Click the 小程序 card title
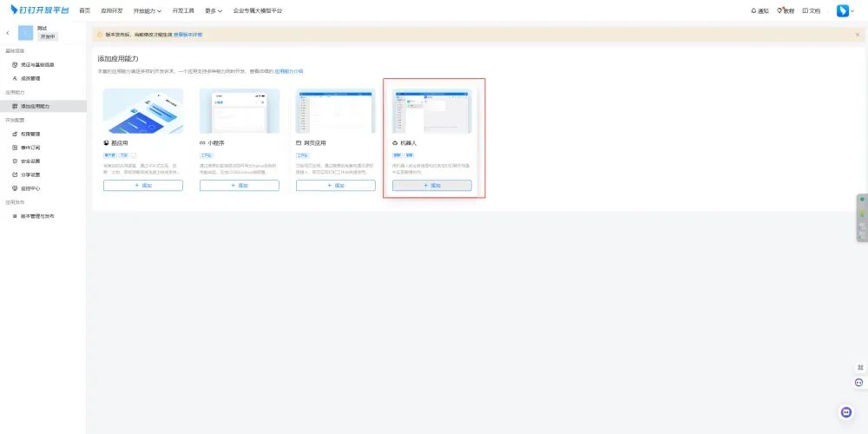The image size is (868, 434). click(216, 143)
